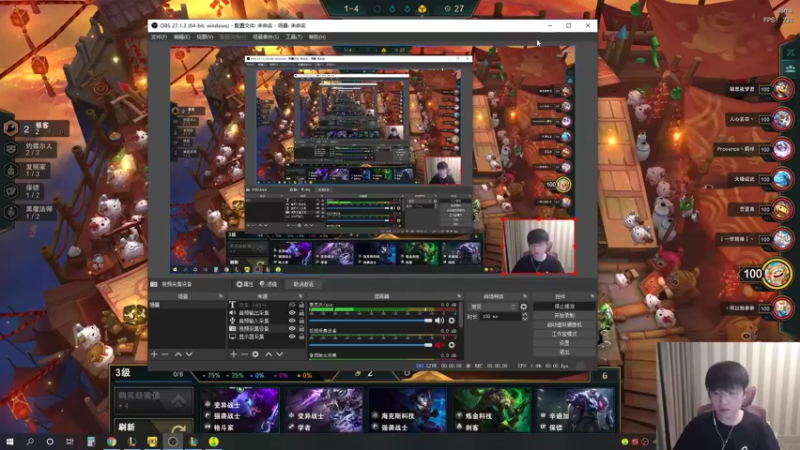
Task: Toggle lock on audio output capture source
Action: pos(301,313)
